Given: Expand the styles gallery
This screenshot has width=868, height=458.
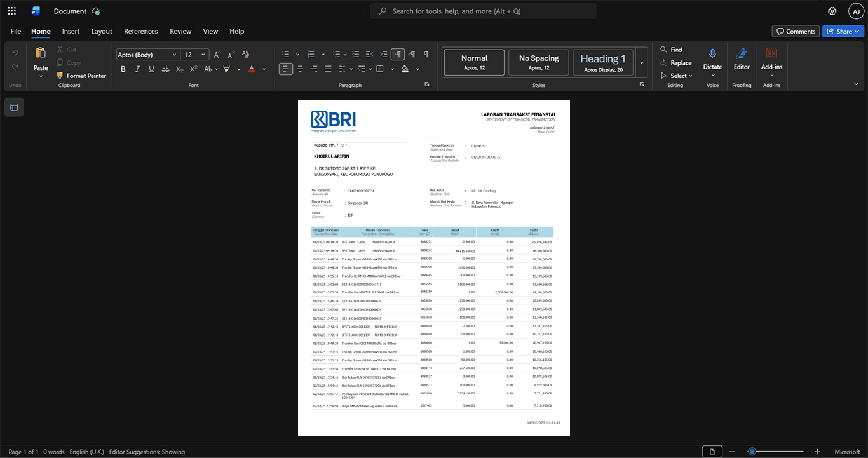Looking at the screenshot, I should point(641,62).
